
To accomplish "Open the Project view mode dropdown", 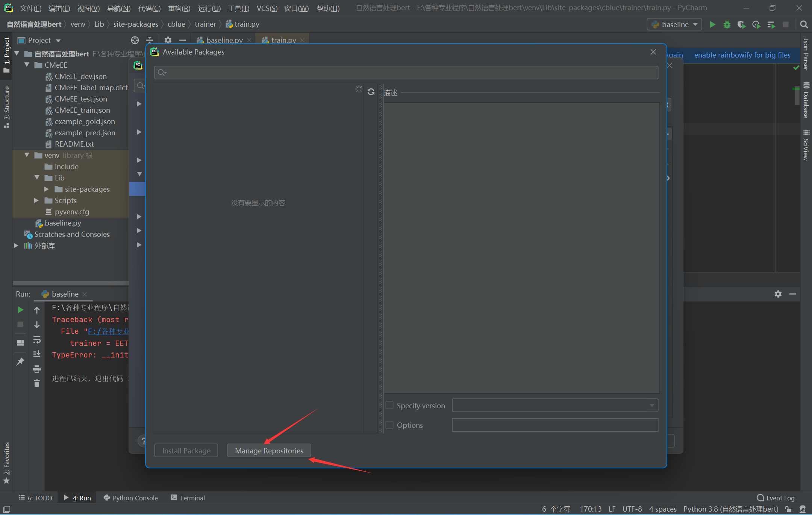I will point(58,40).
